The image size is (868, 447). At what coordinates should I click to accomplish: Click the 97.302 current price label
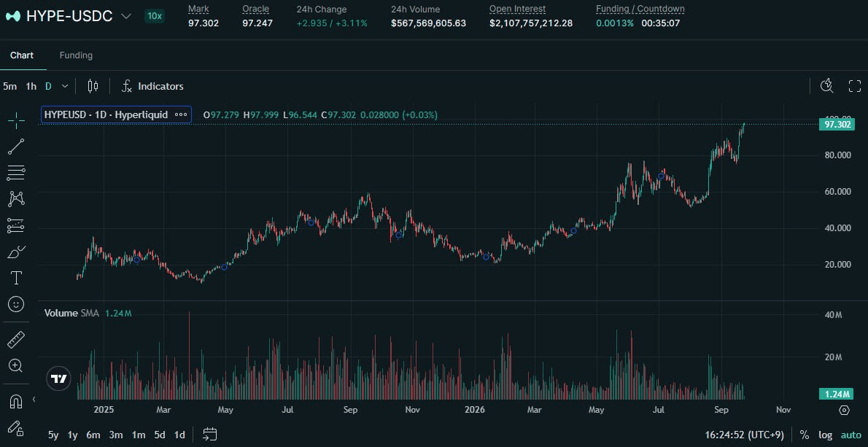click(837, 125)
